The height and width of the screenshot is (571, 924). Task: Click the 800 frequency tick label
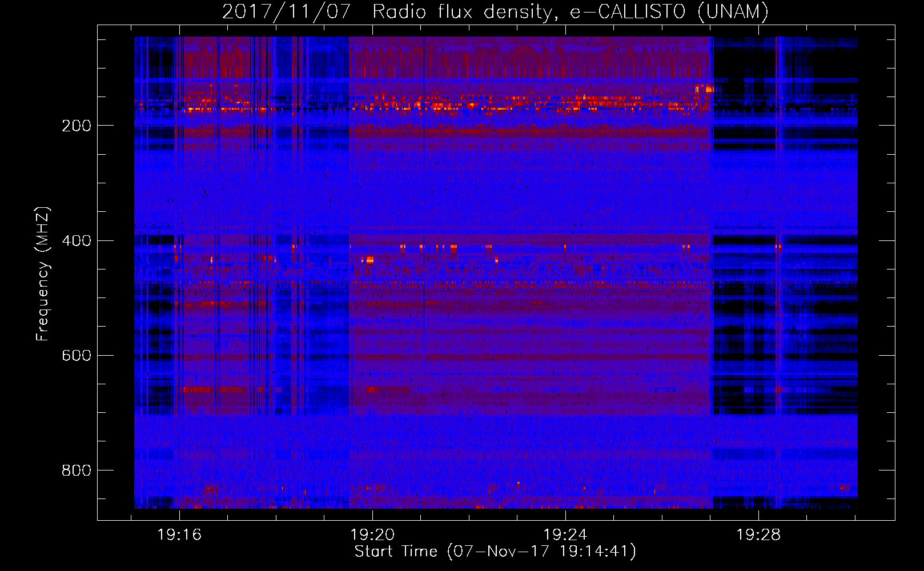[77, 470]
